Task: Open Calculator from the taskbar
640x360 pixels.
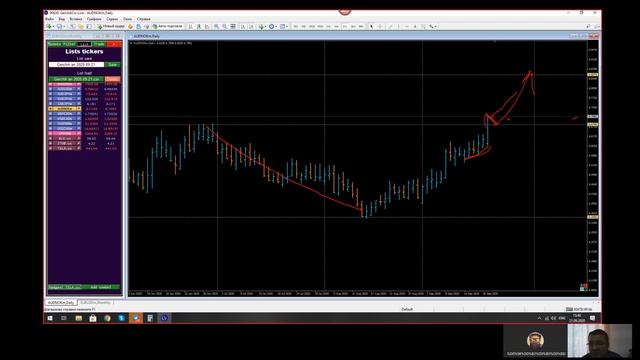Action: pos(150,318)
